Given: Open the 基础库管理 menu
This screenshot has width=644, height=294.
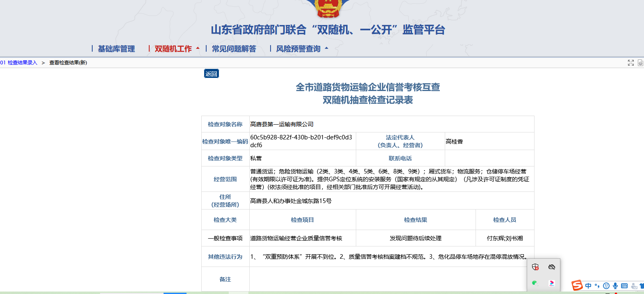Looking at the screenshot, I should click(x=116, y=49).
